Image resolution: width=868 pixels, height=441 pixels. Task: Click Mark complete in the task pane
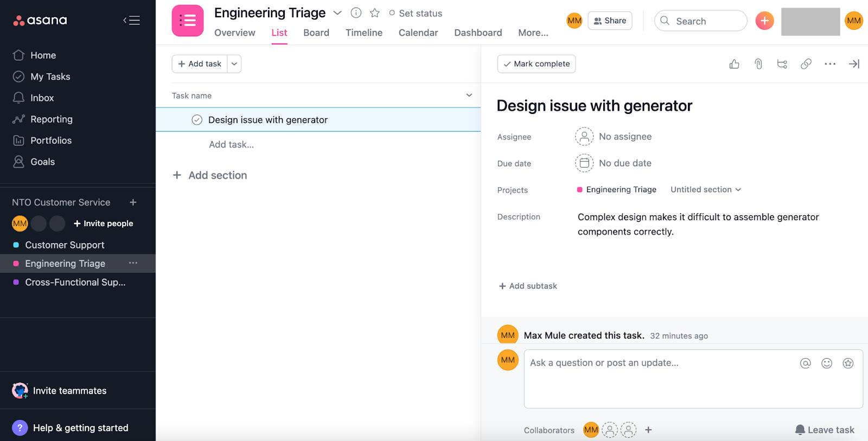[537, 63]
